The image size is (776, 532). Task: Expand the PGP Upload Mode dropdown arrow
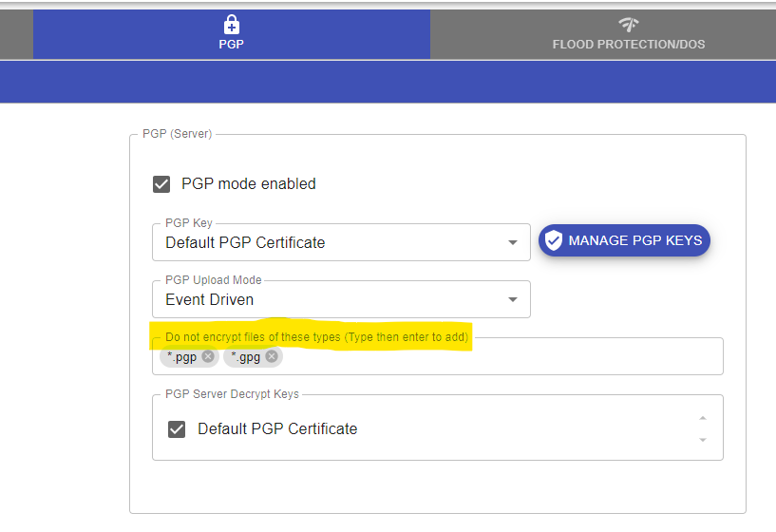click(513, 299)
